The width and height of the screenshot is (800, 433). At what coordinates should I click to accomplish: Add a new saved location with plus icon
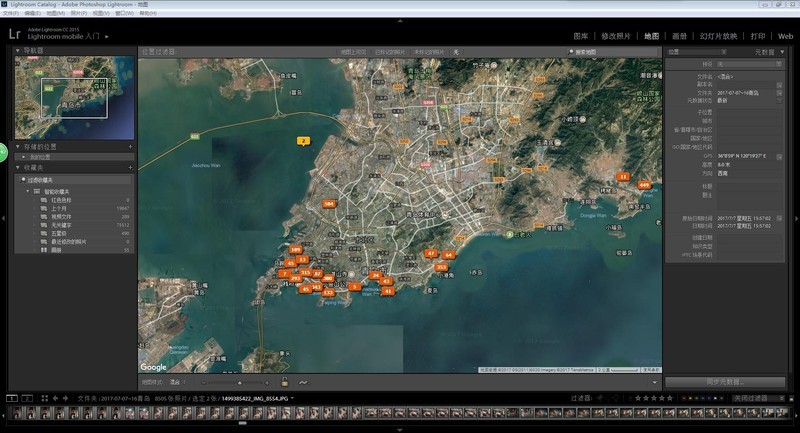(130, 147)
